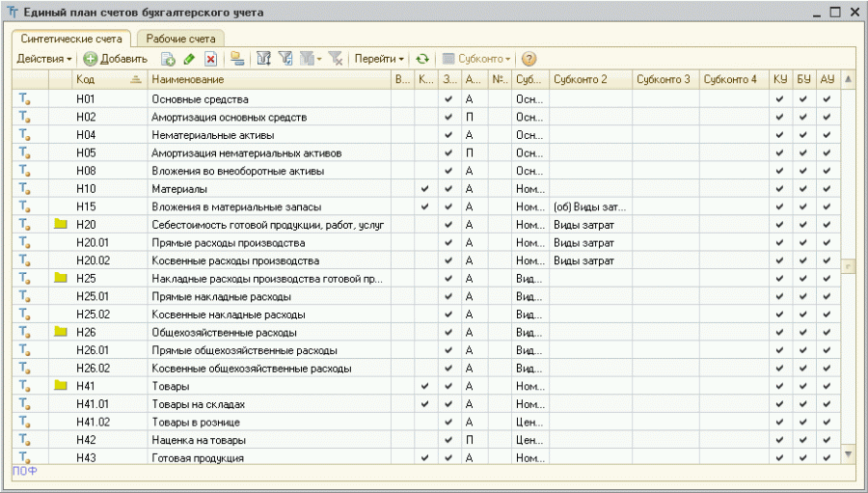This screenshot has height=493, width=868.
Task: Toggle the БУ checkmark for row H10
Action: coord(803,188)
